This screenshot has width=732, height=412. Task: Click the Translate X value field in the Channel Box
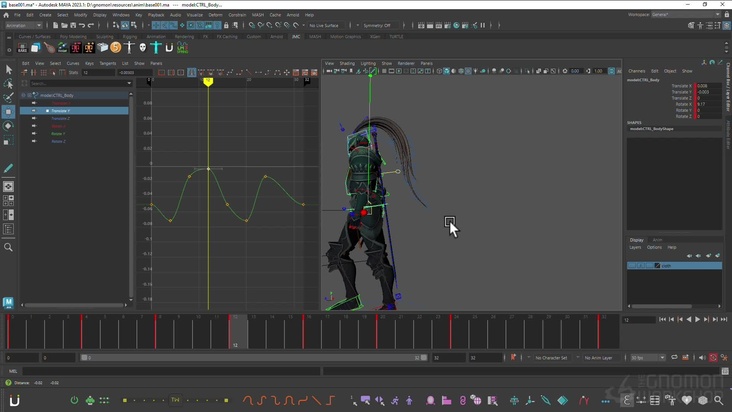[x=708, y=86]
